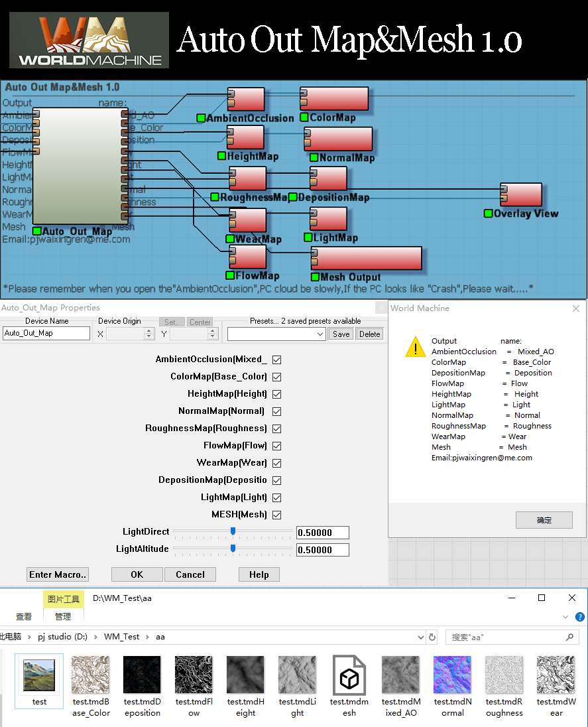Select the HeightMap output node
Image resolution: width=588 pixels, height=727 pixels.
point(245,138)
